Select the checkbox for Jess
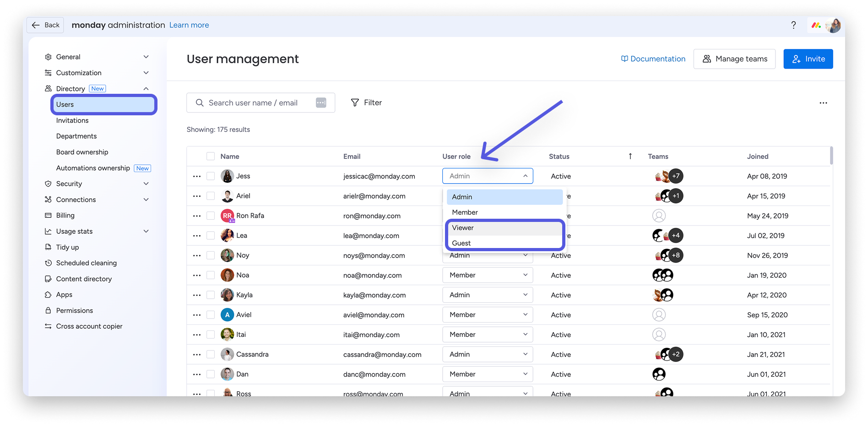Image resolution: width=868 pixels, height=426 pixels. [211, 176]
